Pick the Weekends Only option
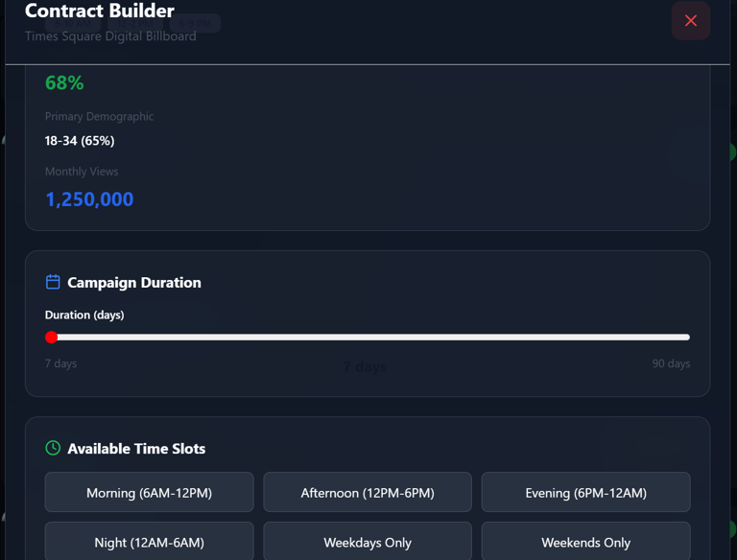Screen dimensions: 737x560 (x=585, y=542)
